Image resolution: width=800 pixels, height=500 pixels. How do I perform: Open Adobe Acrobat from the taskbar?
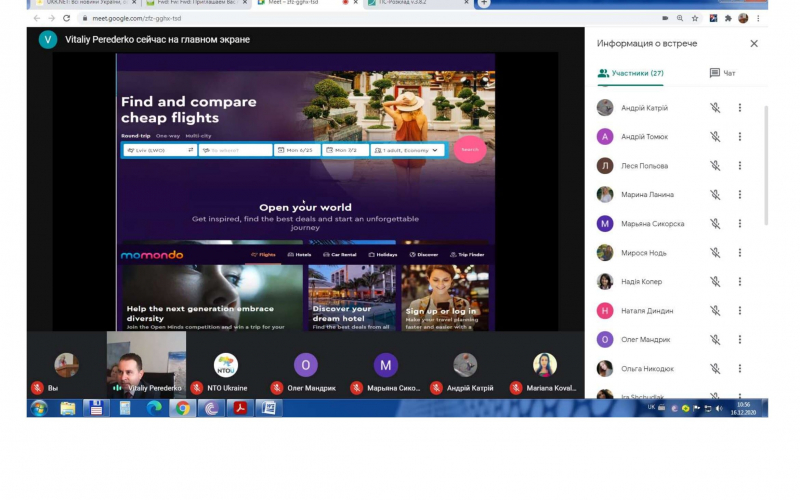click(x=240, y=408)
